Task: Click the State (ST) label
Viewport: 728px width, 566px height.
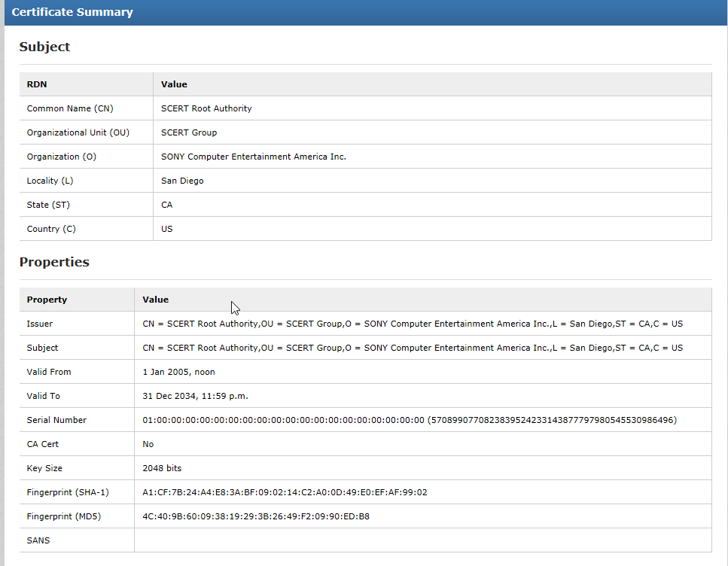Action: (48, 205)
